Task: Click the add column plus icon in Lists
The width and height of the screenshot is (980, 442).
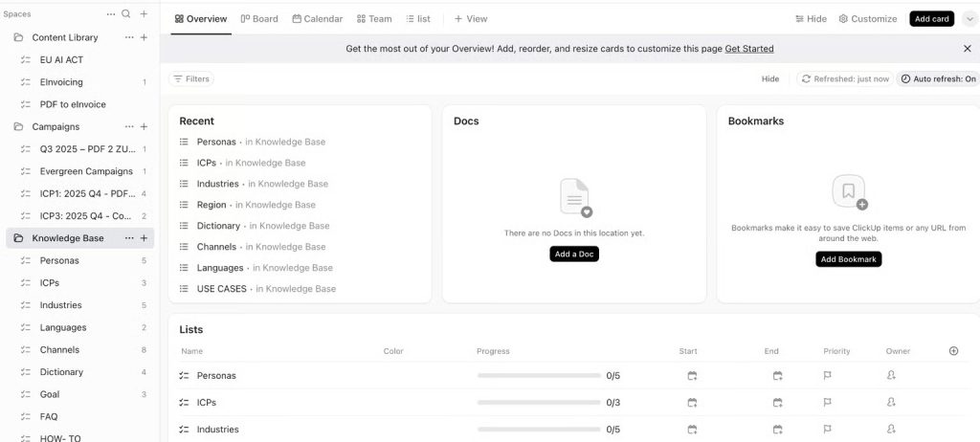Action: click(953, 351)
